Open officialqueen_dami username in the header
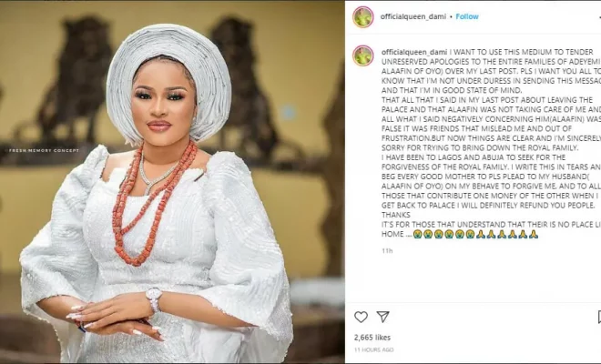The image size is (601, 364). point(413,16)
